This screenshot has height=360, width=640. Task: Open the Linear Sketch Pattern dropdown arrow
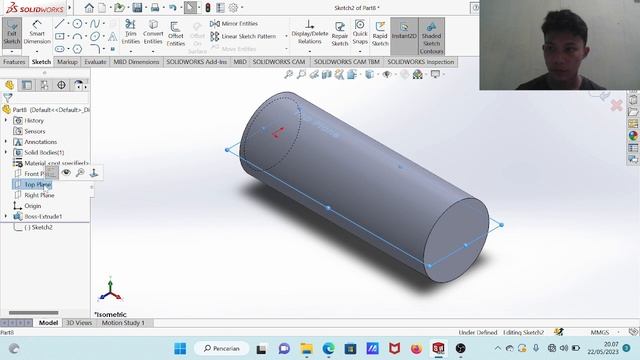point(286,36)
